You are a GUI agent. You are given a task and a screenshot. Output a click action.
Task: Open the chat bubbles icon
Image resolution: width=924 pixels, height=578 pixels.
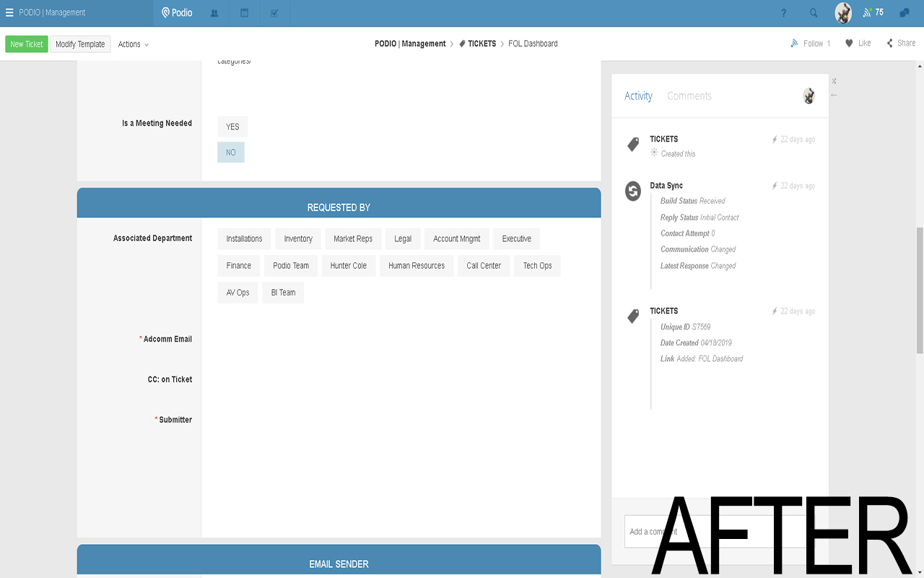tap(905, 13)
